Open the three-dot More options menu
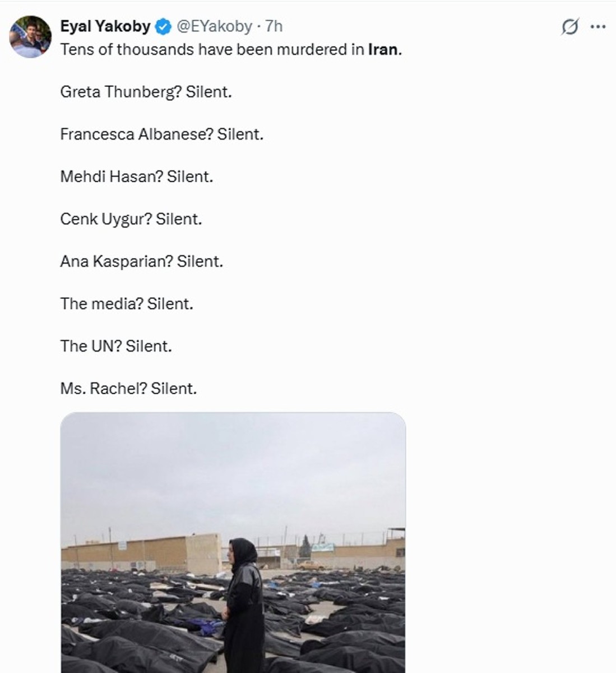The height and width of the screenshot is (673, 616). 599,26
